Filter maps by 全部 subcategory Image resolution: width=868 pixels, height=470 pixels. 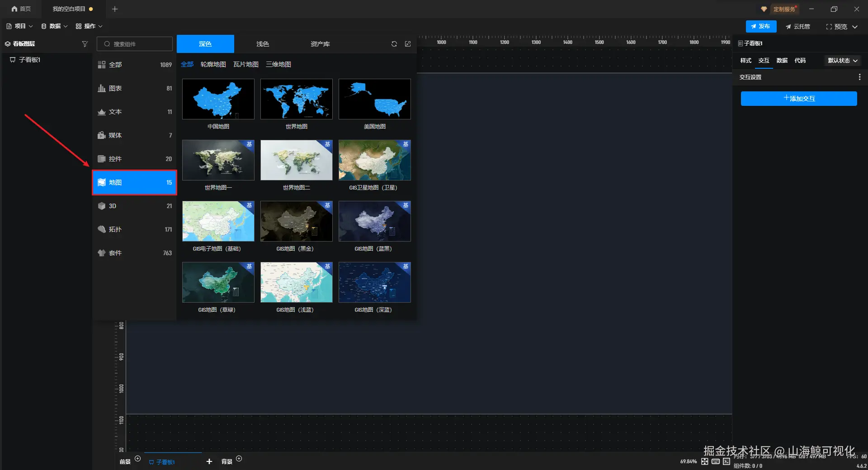click(187, 64)
